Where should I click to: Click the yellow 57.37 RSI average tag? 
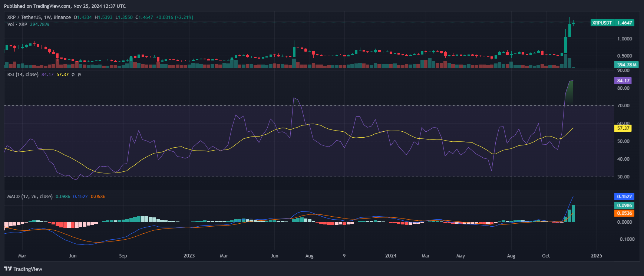[x=623, y=128]
